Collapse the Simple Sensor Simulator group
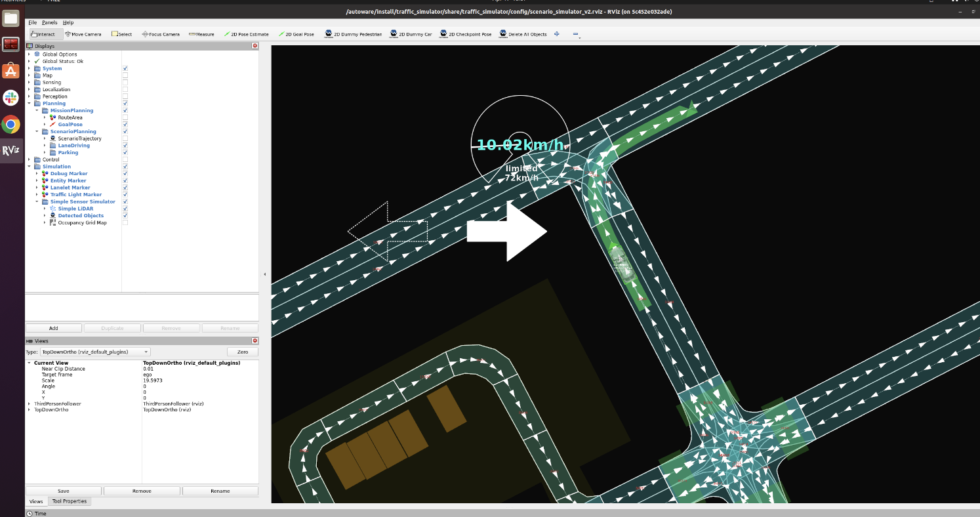This screenshot has width=980, height=517. (x=37, y=201)
